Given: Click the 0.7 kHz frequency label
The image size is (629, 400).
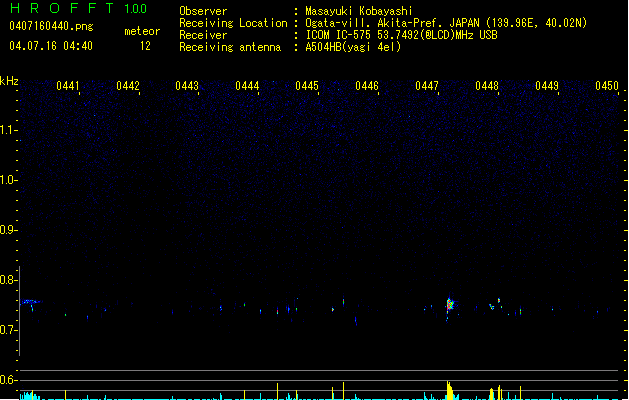Looking at the screenshot, I should pyautogui.click(x=8, y=330).
